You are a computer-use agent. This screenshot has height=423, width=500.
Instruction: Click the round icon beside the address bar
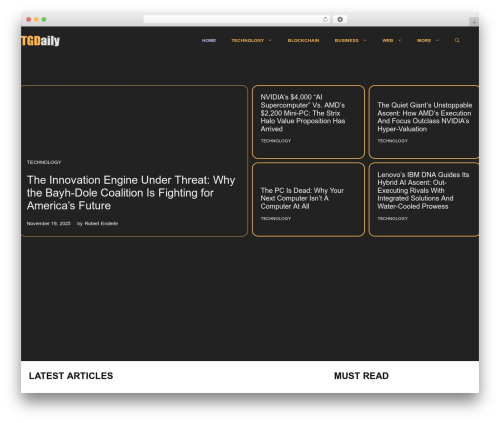pos(340,19)
